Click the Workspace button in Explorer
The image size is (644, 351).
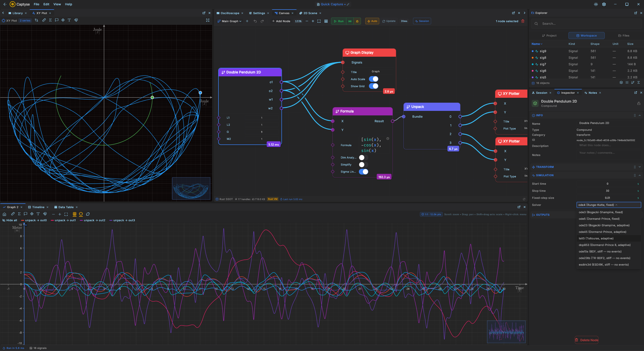click(x=586, y=36)
